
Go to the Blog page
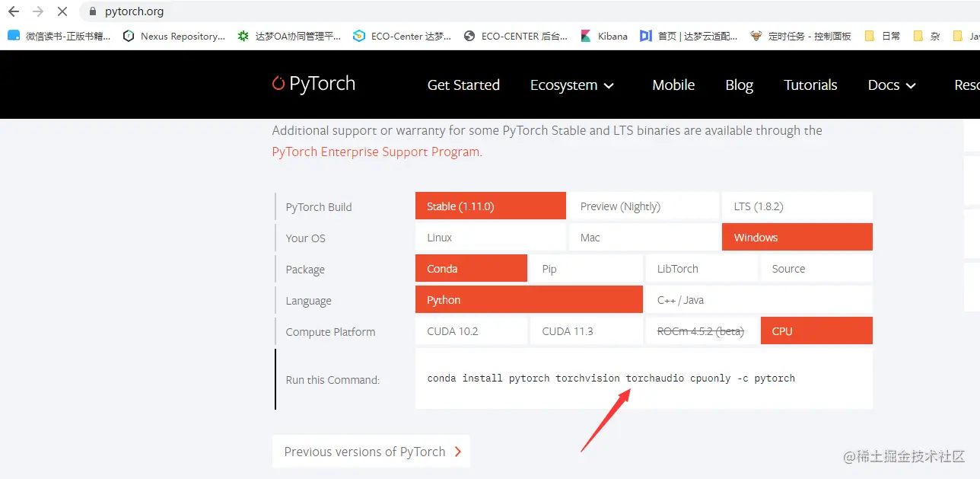(739, 85)
